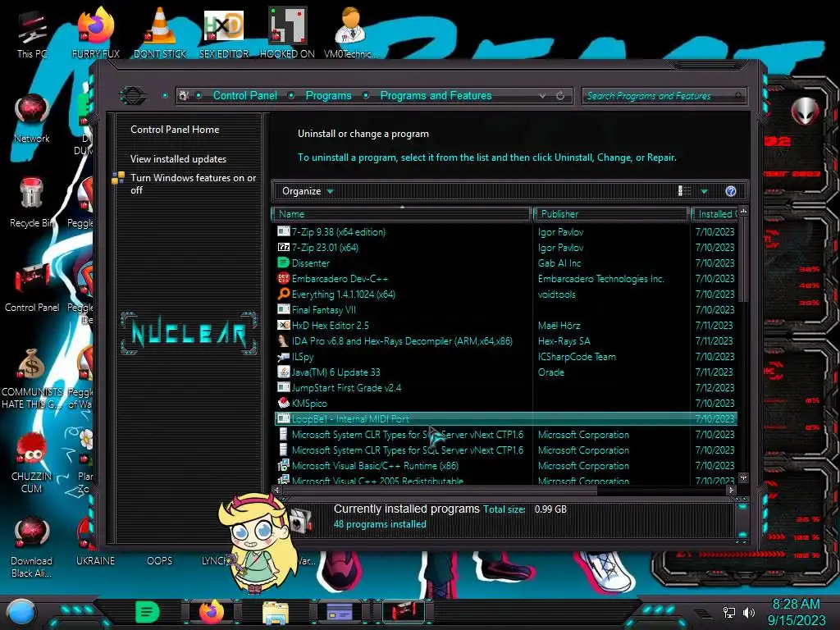This screenshot has width=840, height=630.
Task: Select 7-Zip 23.01 (x64)
Action: (506, 248)
